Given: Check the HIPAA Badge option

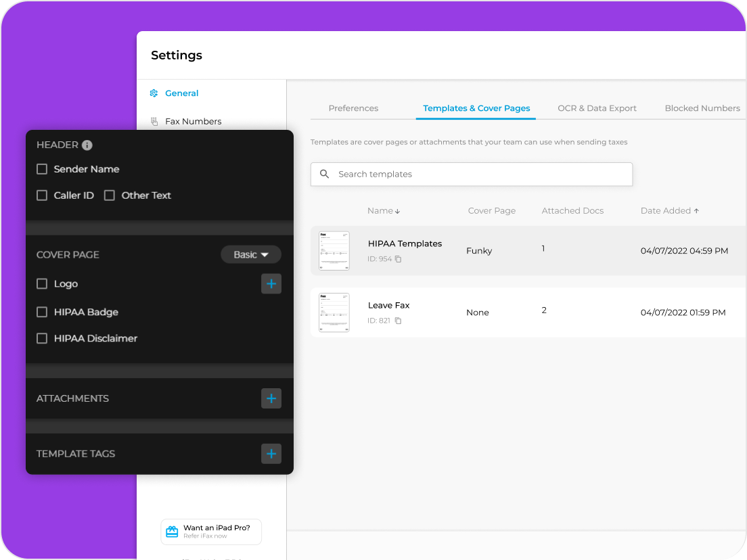Looking at the screenshot, I should 42,312.
